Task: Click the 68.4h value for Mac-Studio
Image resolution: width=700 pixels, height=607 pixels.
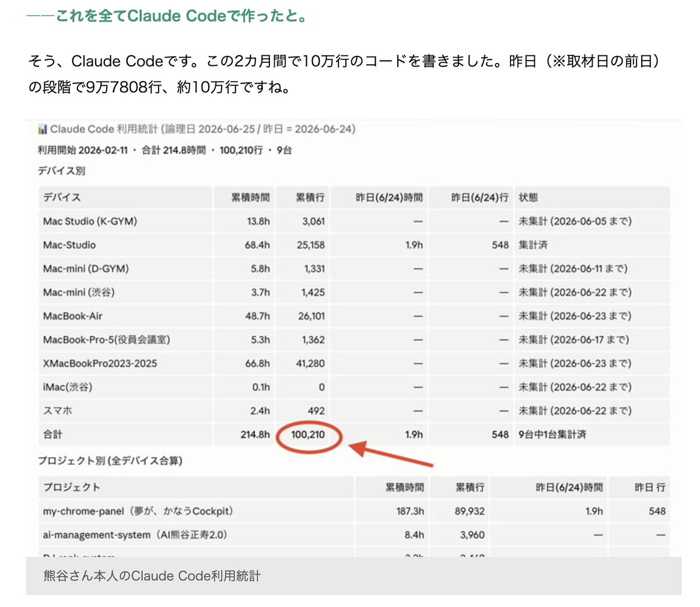Action: pos(257,245)
